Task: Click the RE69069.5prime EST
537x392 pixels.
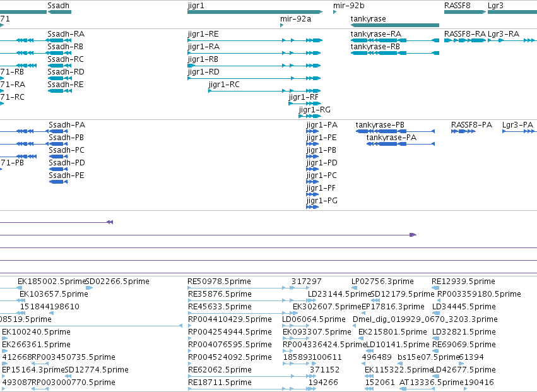Action: click(435, 351)
